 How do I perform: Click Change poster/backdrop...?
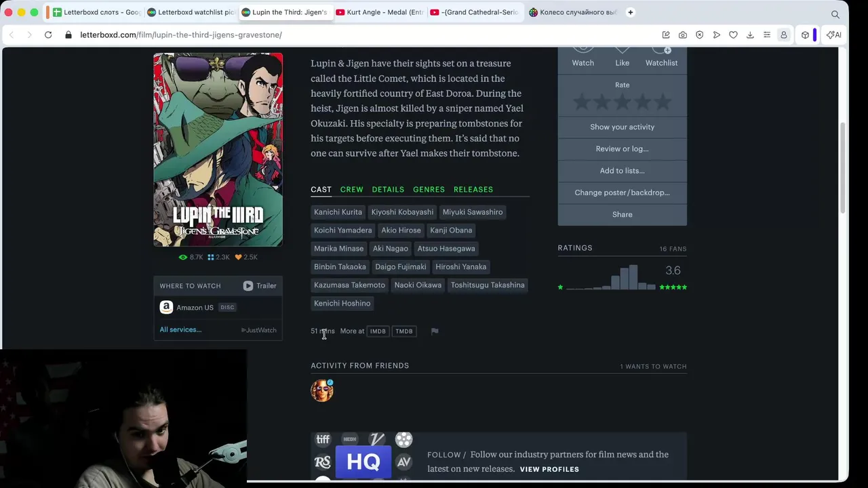[622, 192]
